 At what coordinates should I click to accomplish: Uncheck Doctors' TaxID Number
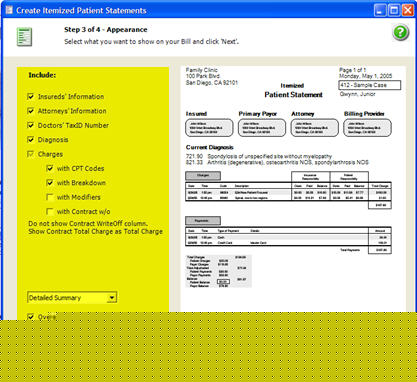[x=31, y=125]
